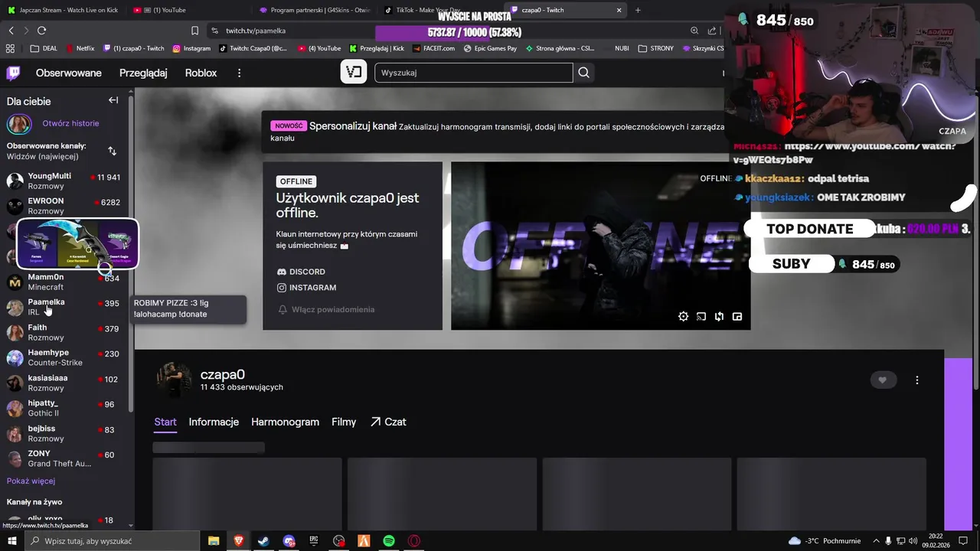Click the heart follow button for czapa0
980x551 pixels.
[883, 380]
